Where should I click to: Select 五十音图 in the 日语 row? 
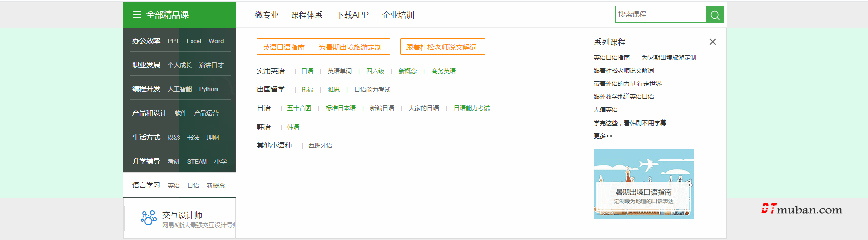[x=299, y=108]
